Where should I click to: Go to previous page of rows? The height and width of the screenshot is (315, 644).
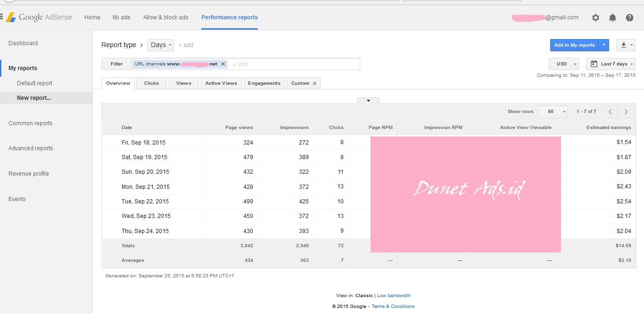coord(610,112)
